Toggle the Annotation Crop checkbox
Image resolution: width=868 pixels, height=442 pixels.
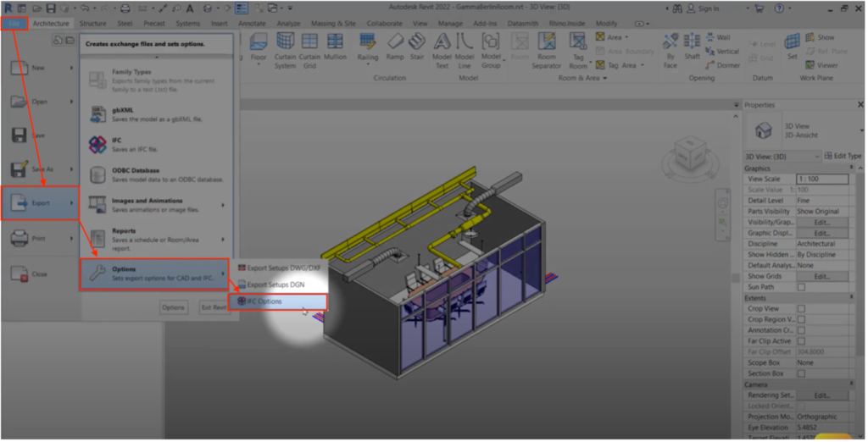801,330
